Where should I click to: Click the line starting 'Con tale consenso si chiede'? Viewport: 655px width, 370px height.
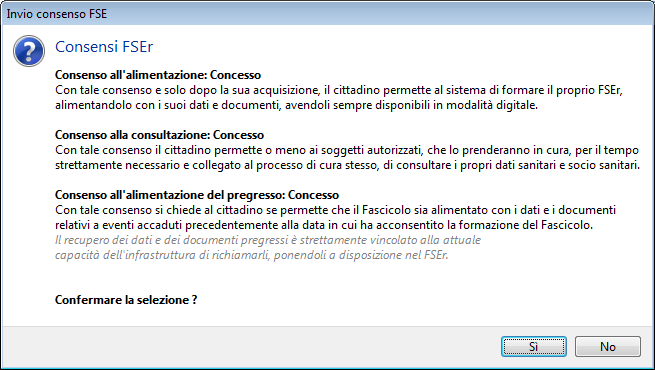pos(335,210)
